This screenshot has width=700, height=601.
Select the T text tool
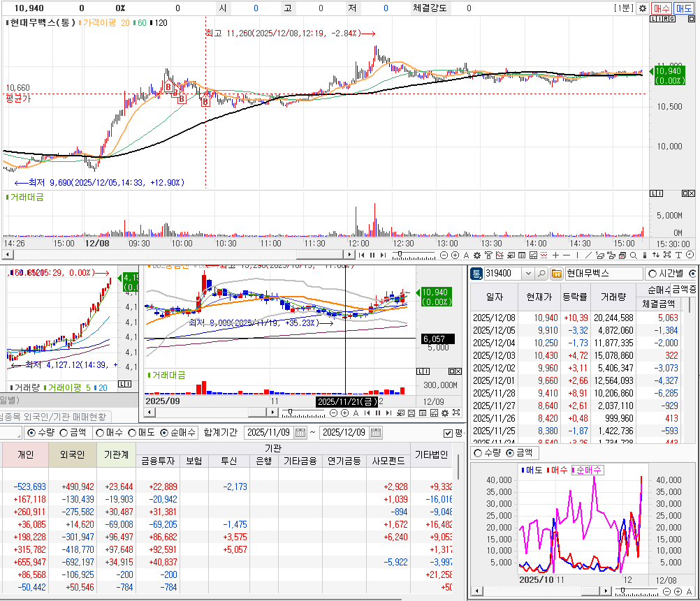pos(678,255)
